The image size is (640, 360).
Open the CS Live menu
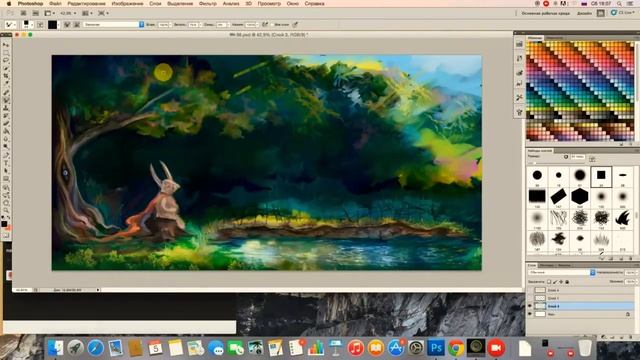(623, 13)
